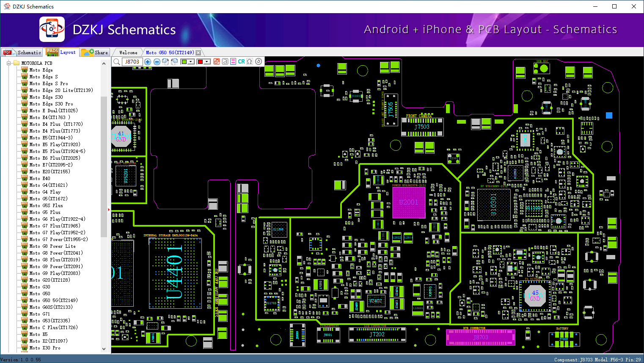Image resolution: width=644 pixels, height=363 pixels.
Task: Click the circular reset view icon
Action: 259,61
